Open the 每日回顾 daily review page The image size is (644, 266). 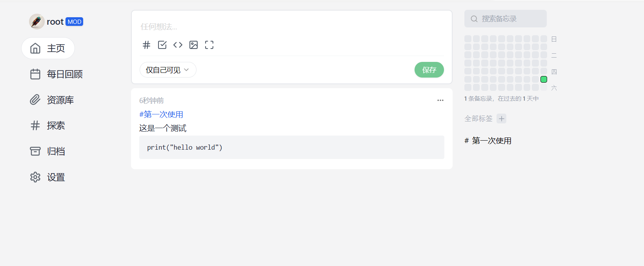pyautogui.click(x=56, y=74)
